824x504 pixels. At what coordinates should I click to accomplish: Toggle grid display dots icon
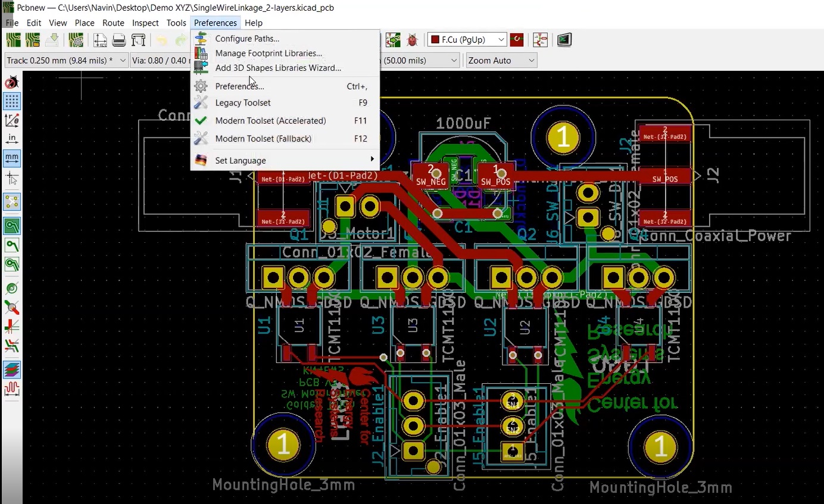(x=12, y=101)
